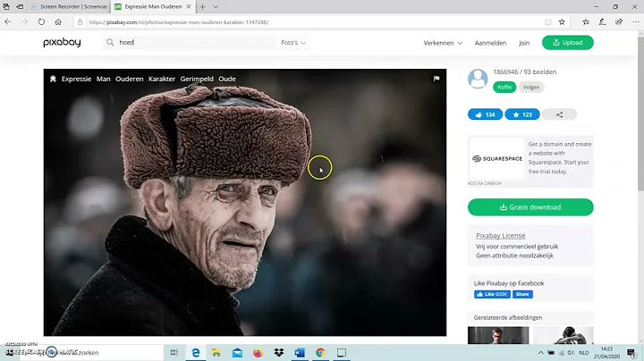The width and height of the screenshot is (644, 361).
Task: Add page to favorites star
Action: (x=562, y=22)
